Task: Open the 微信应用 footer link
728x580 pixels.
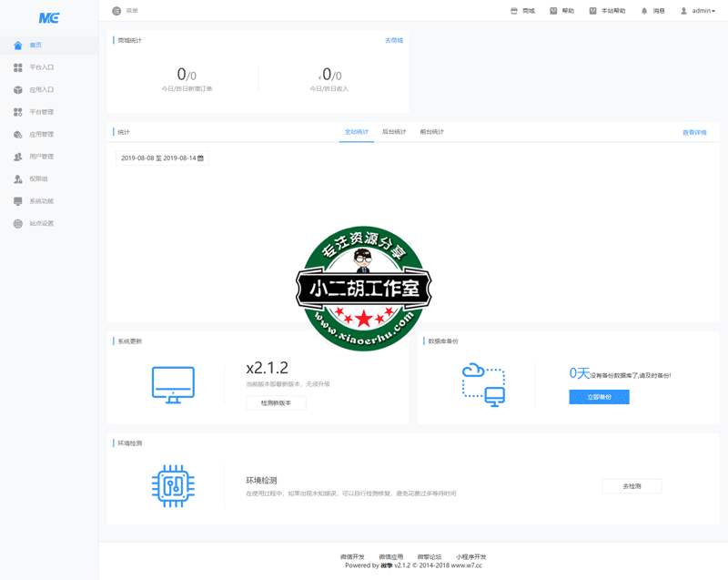Action: pos(391,556)
